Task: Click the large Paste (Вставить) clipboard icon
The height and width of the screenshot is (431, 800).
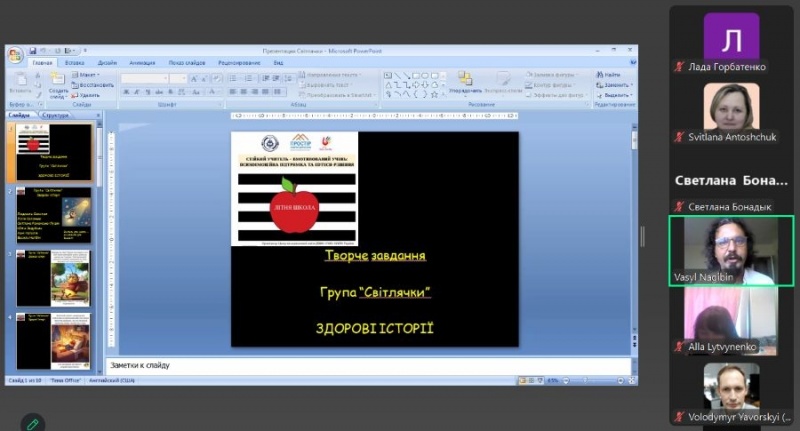Action: (20, 80)
